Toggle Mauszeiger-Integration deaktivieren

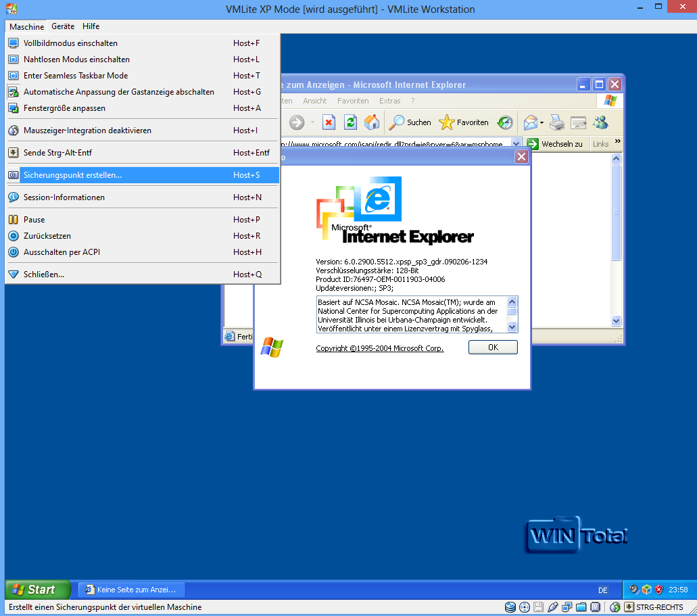click(143, 131)
